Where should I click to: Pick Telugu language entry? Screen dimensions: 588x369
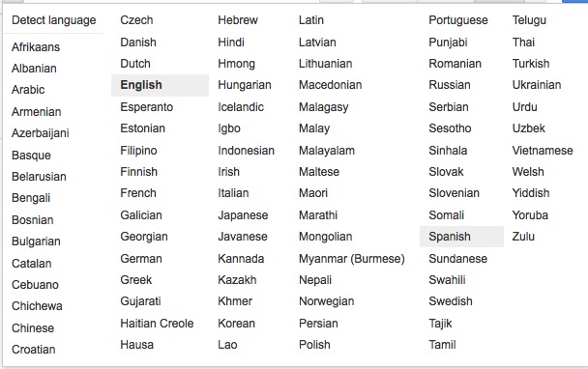tap(529, 20)
